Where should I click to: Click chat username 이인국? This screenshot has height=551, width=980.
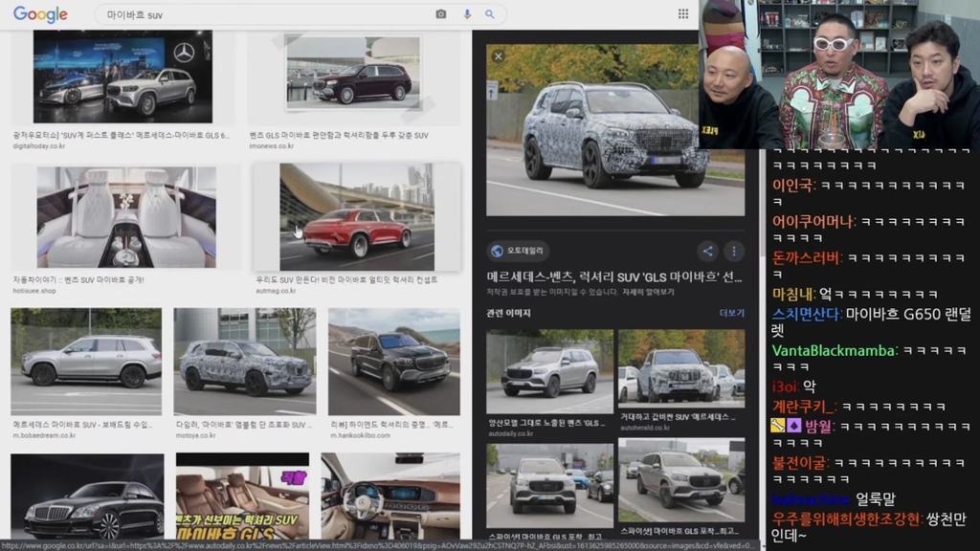[793, 186]
